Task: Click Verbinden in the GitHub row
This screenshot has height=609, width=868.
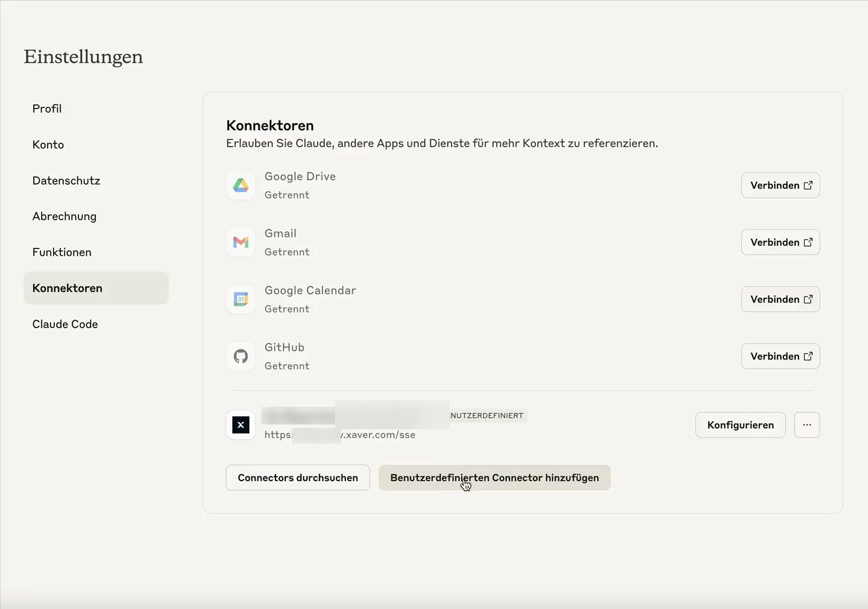Action: (x=781, y=356)
